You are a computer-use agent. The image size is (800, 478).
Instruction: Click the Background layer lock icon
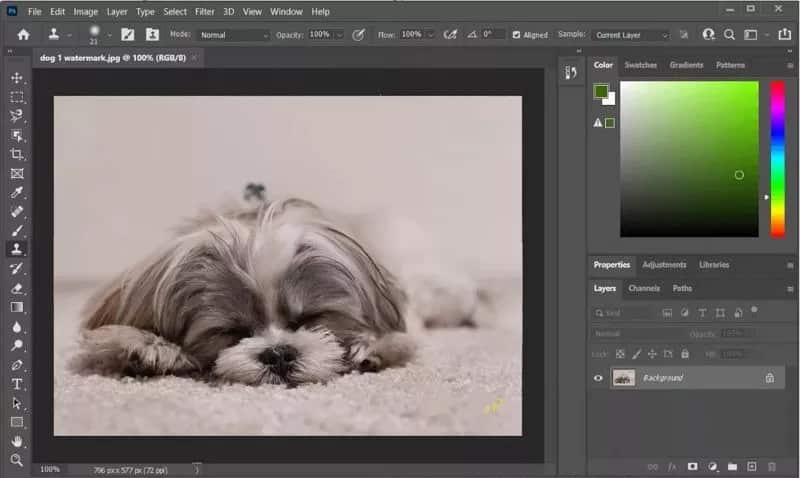(769, 378)
